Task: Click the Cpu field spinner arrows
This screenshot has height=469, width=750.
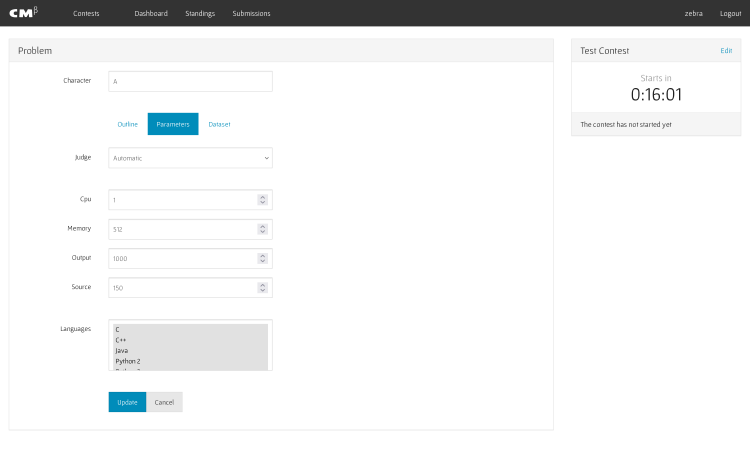Action: point(262,200)
